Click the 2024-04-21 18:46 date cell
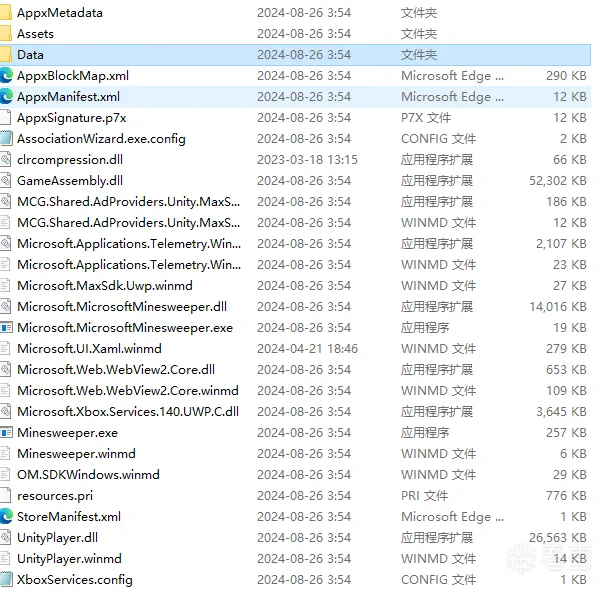Image resolution: width=611 pixels, height=594 pixels. pos(307,349)
